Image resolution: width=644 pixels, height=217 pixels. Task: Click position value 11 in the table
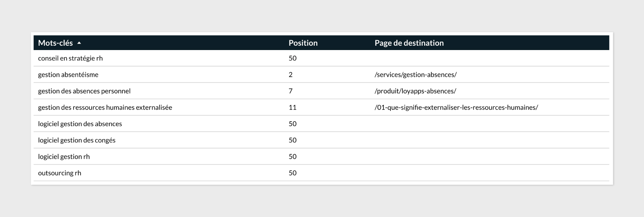[292, 107]
